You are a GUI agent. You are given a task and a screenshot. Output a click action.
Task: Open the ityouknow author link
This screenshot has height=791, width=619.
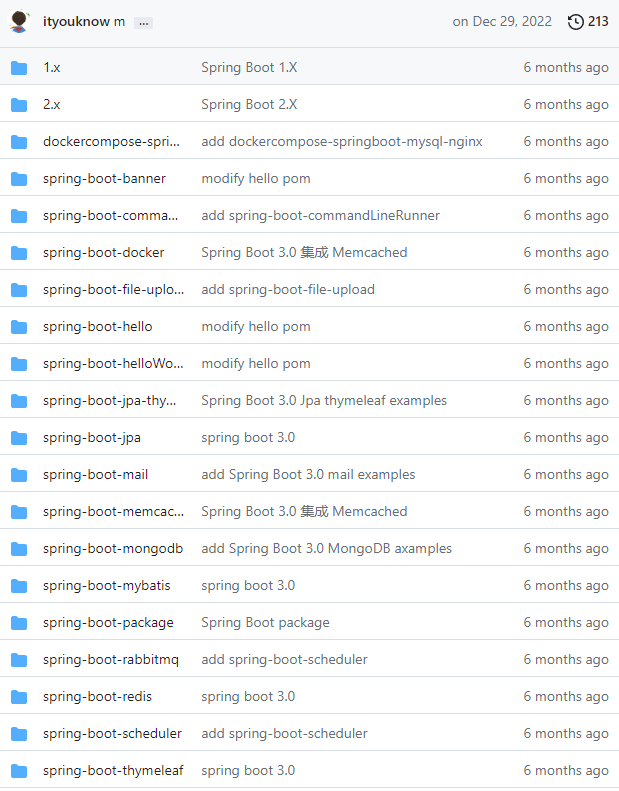coord(76,22)
